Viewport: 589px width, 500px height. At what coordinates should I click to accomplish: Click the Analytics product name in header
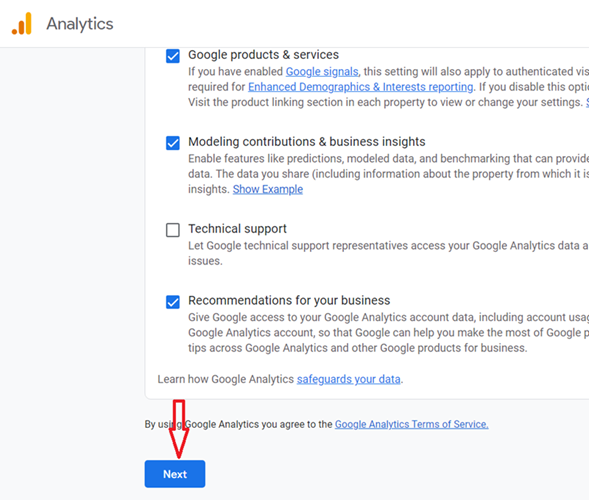[80, 24]
